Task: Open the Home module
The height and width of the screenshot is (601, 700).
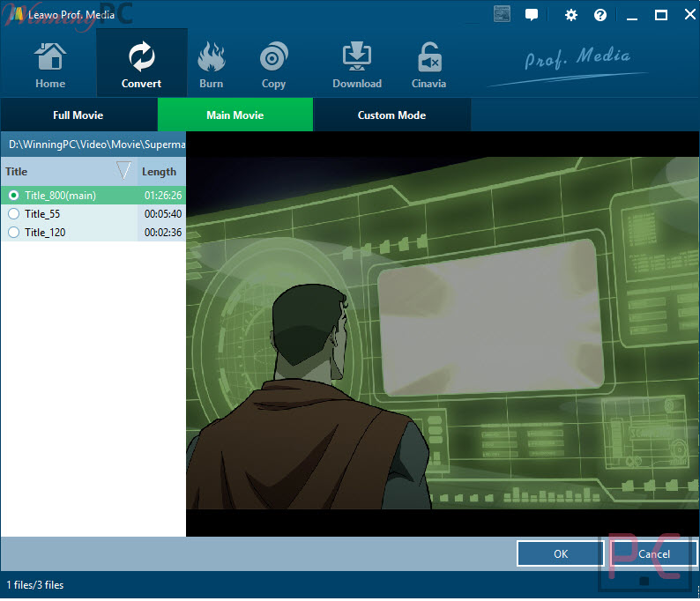Action: (50, 65)
